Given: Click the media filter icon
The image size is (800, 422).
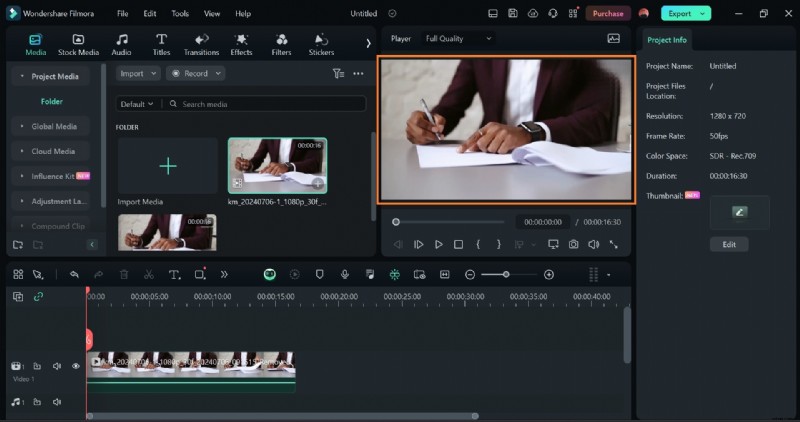Looking at the screenshot, I should click(338, 74).
